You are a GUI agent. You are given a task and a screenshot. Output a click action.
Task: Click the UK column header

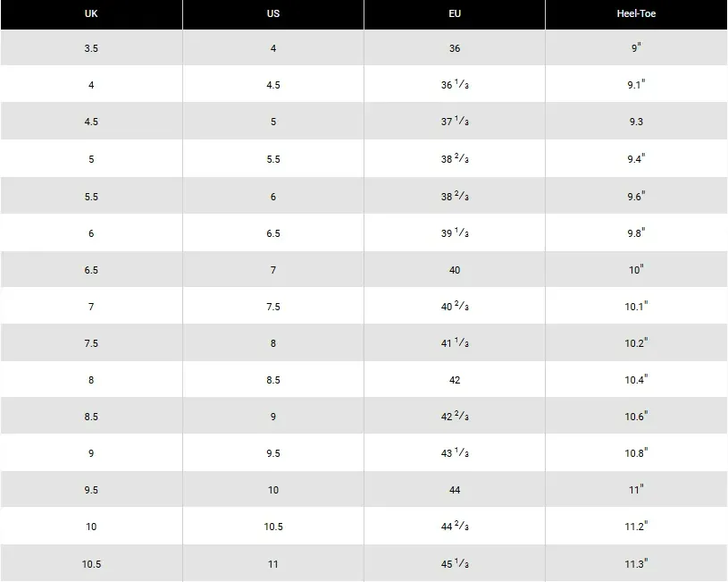(x=91, y=14)
